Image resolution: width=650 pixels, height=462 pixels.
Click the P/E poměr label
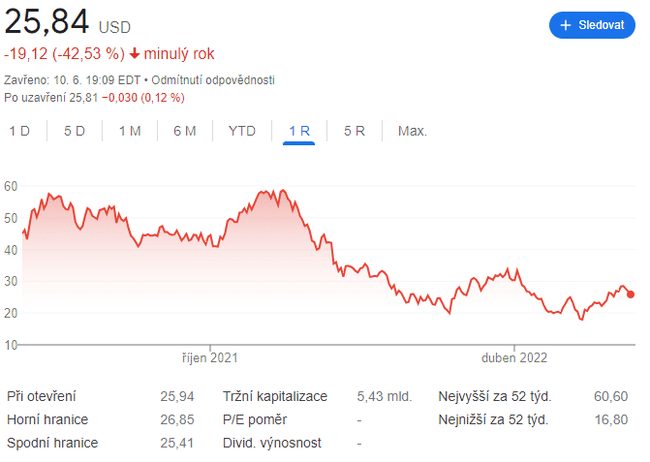point(256,419)
